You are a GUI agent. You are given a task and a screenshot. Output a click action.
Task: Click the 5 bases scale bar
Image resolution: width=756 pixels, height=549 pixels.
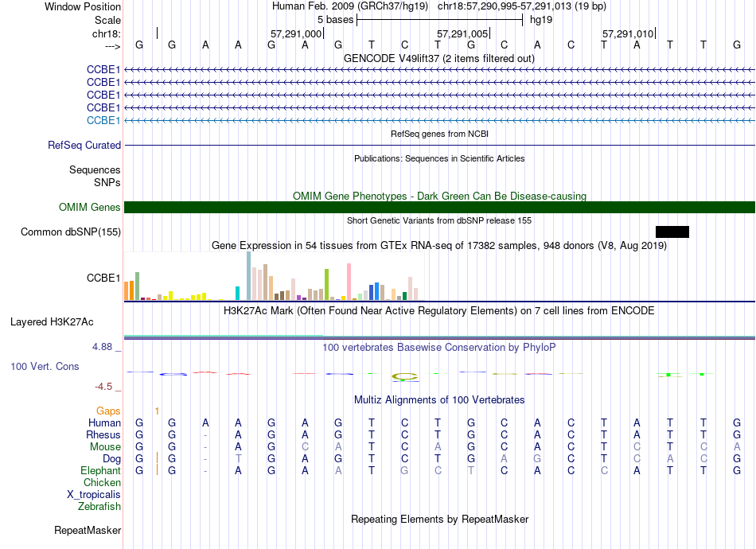coord(440,20)
